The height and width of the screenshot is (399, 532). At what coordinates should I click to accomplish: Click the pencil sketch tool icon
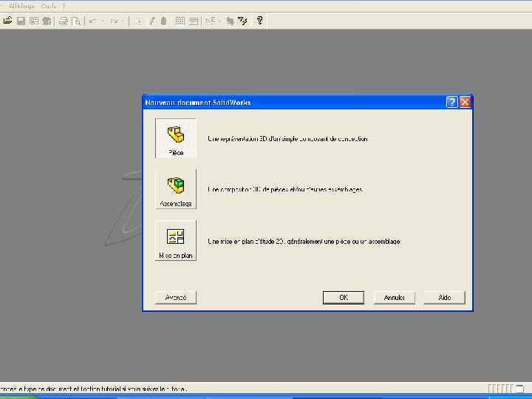pyautogui.click(x=151, y=21)
